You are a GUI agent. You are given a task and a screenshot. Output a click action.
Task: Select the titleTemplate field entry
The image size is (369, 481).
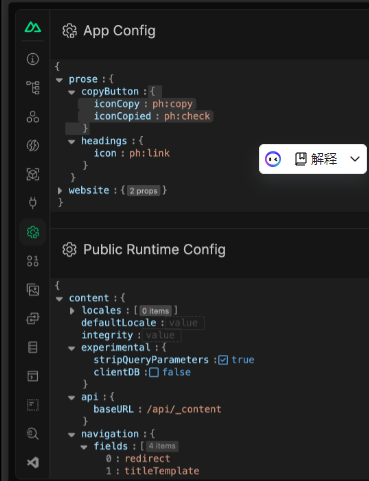click(x=162, y=471)
